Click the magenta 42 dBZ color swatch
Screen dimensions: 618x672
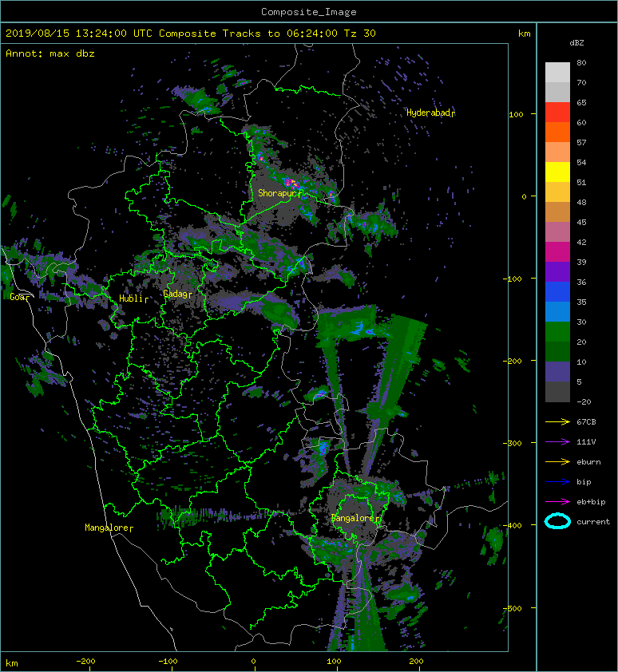coord(557,251)
